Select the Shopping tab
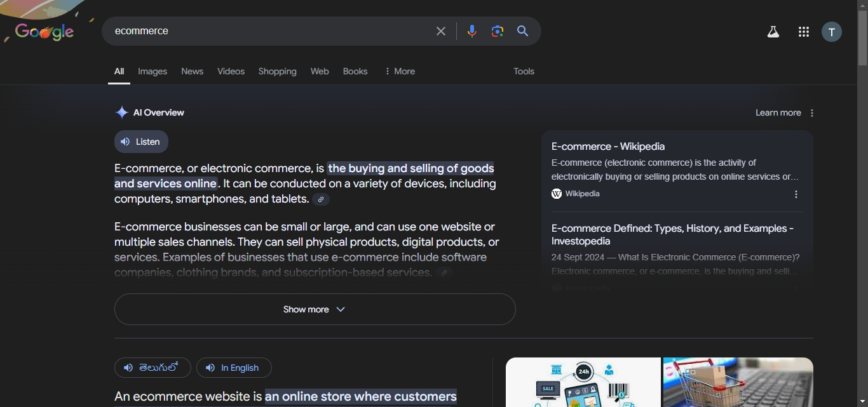Viewport: 868px width, 407px height. tap(277, 72)
